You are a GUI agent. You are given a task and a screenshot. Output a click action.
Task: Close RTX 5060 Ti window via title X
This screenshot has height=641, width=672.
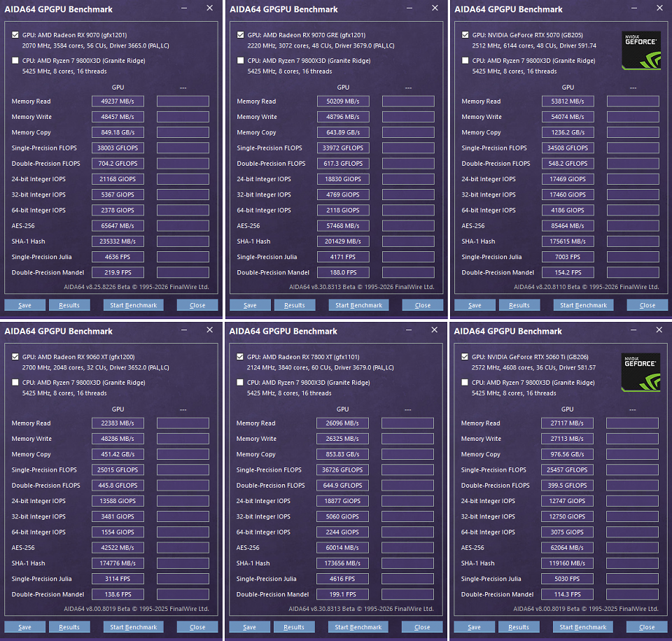coord(659,330)
